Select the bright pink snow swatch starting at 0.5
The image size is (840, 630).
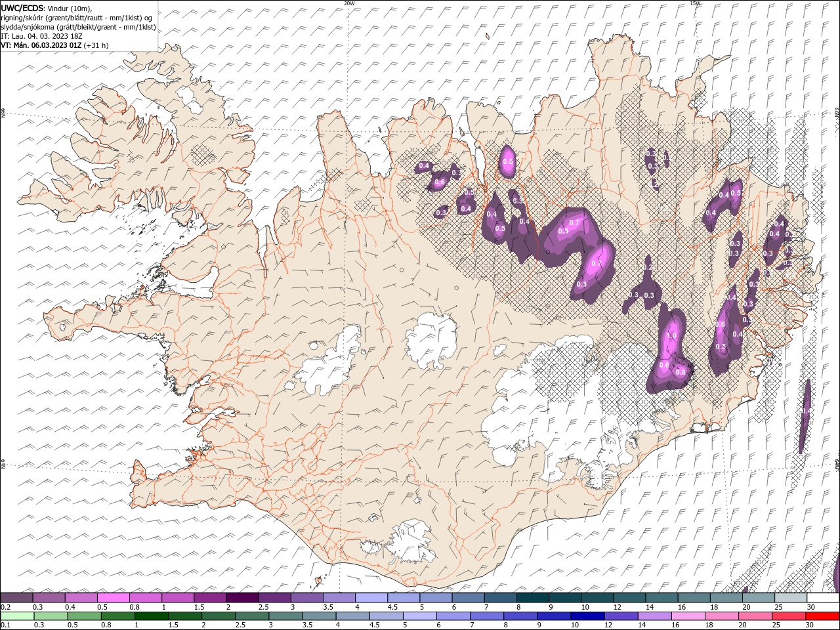[114, 598]
